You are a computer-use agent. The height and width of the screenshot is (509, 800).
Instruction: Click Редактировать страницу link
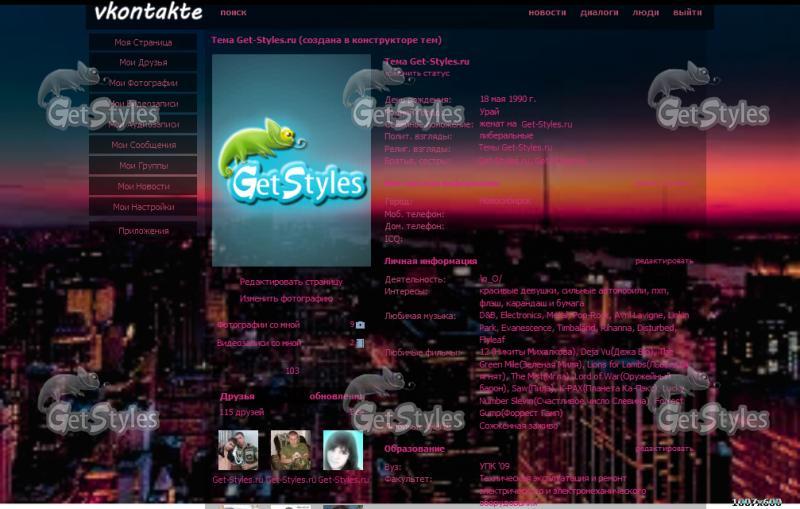[291, 282]
